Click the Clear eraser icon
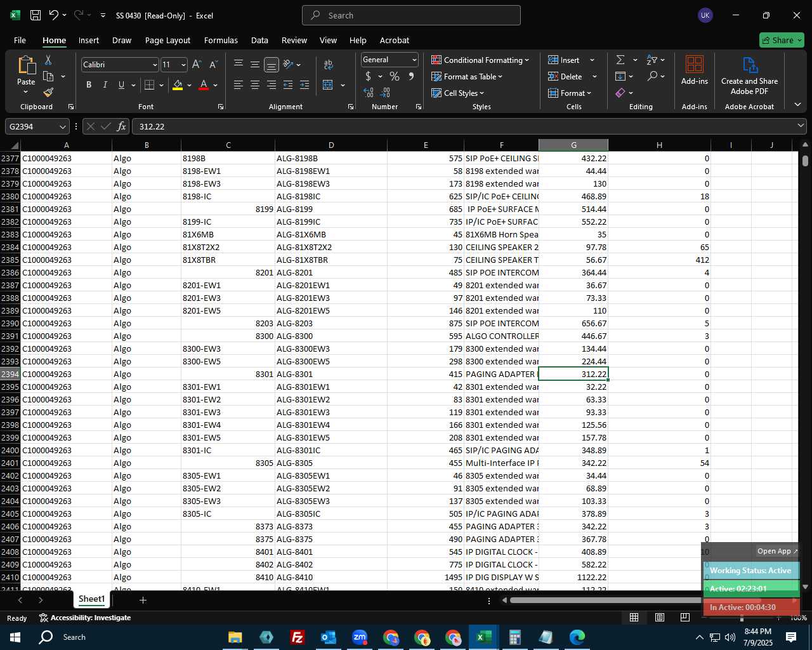The image size is (812, 650). pyautogui.click(x=620, y=93)
